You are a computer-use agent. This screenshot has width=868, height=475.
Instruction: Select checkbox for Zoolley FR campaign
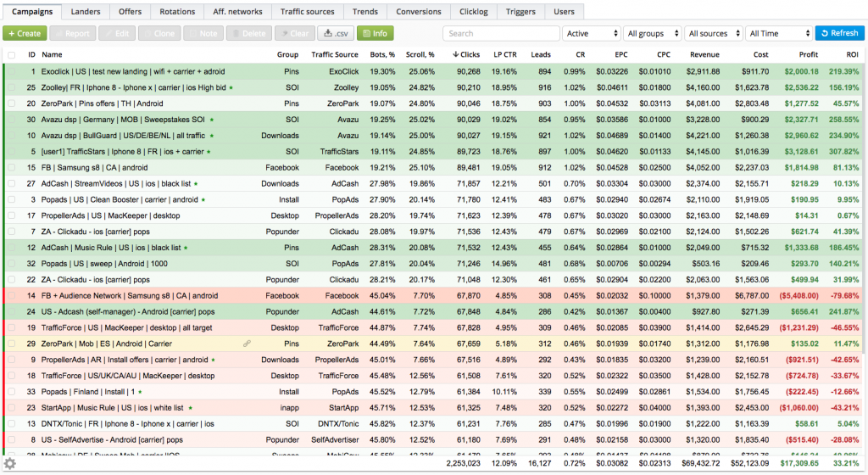point(12,87)
